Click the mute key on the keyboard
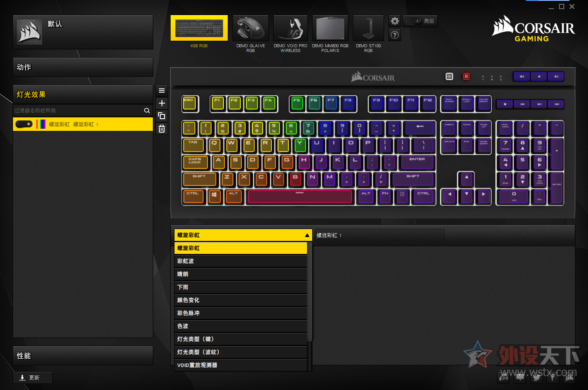 click(522, 77)
